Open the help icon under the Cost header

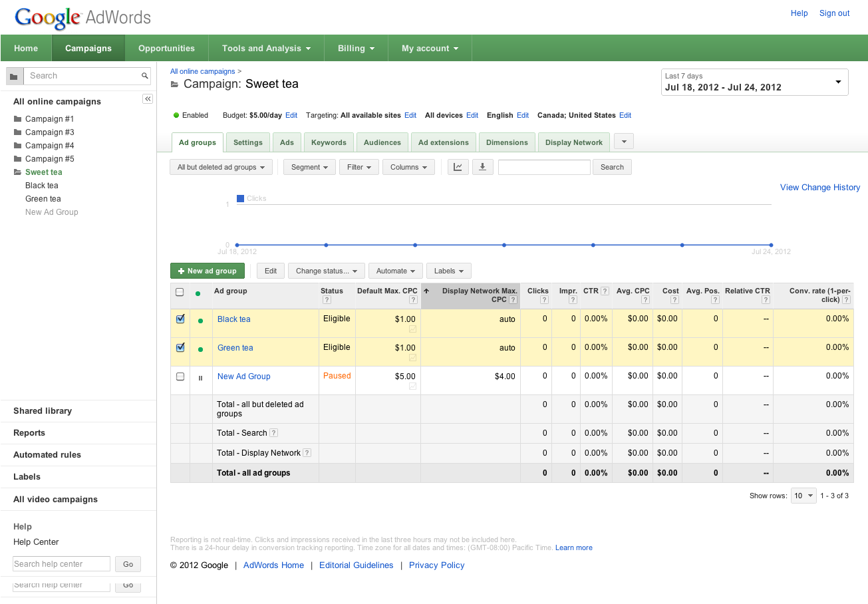point(674,300)
